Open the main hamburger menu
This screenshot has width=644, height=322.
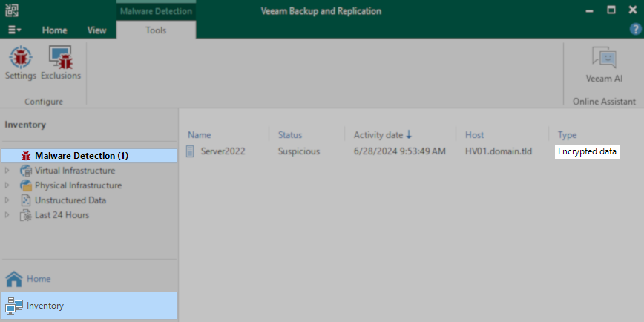pos(15,30)
